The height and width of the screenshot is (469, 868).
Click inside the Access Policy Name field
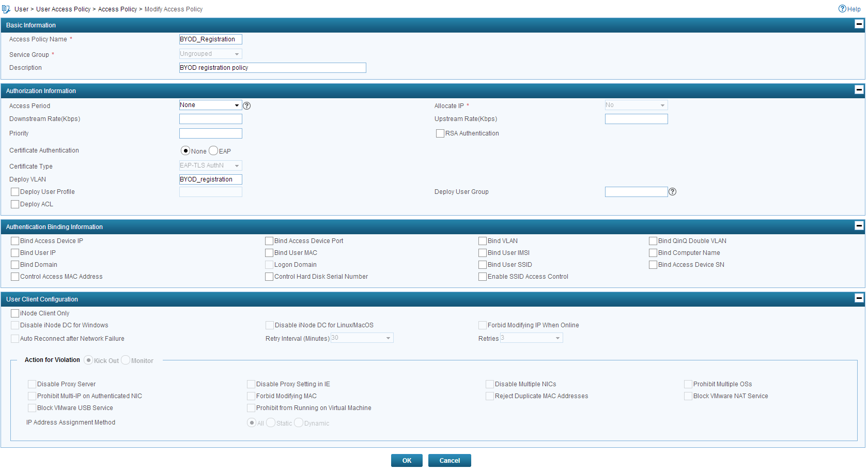coord(210,39)
